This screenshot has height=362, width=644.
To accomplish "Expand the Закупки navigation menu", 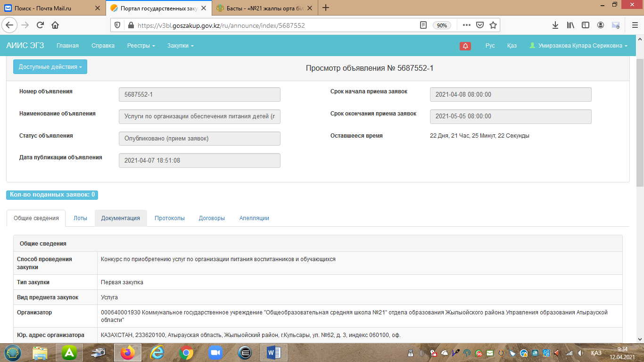I will (180, 46).
